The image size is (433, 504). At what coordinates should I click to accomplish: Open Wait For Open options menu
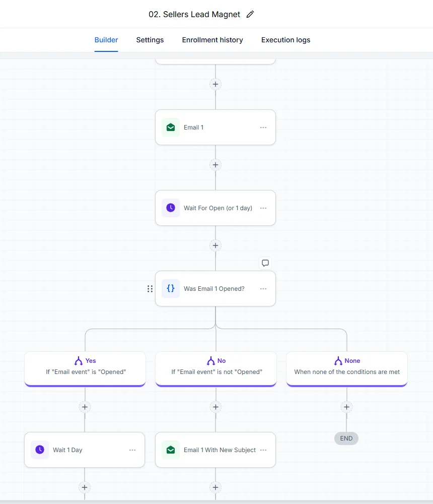[x=263, y=208]
